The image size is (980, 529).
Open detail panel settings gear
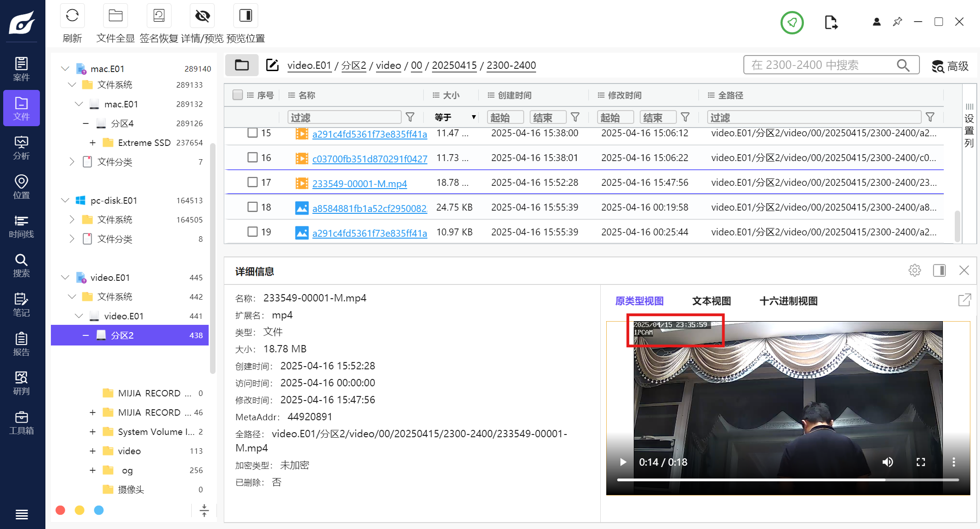(x=914, y=270)
